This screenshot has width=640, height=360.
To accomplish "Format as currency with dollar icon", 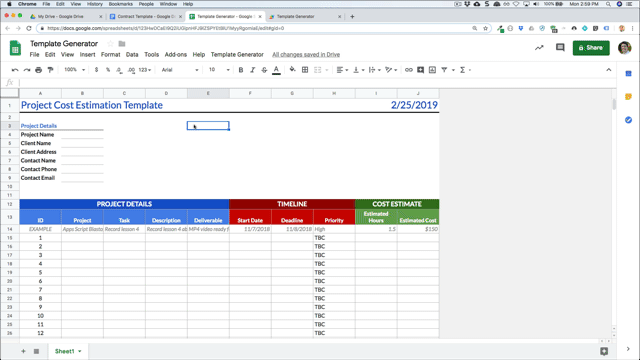I will click(96, 70).
